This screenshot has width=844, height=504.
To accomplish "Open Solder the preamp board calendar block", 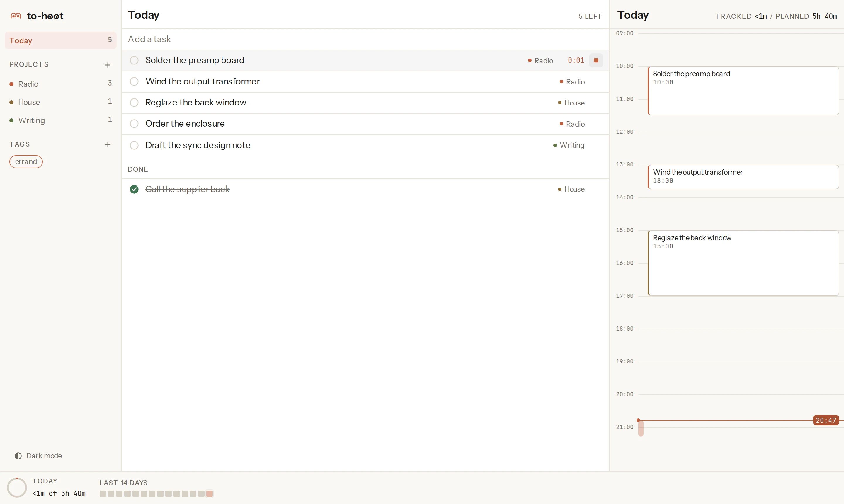I will (743, 91).
